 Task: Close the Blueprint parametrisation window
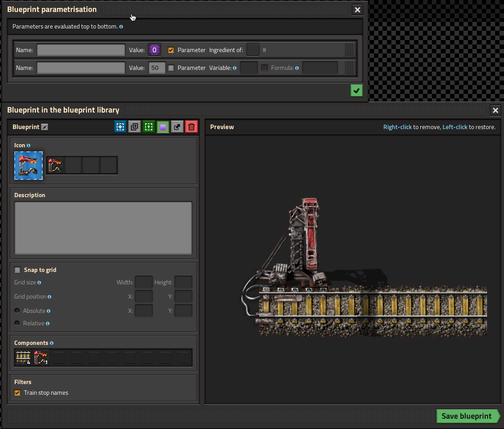pyautogui.click(x=358, y=10)
